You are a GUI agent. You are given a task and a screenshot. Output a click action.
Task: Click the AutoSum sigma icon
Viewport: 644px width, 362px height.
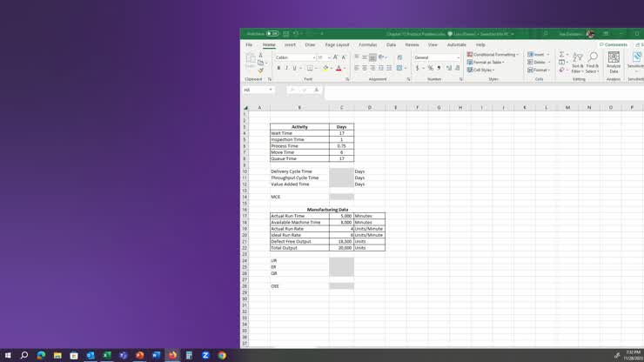562,55
